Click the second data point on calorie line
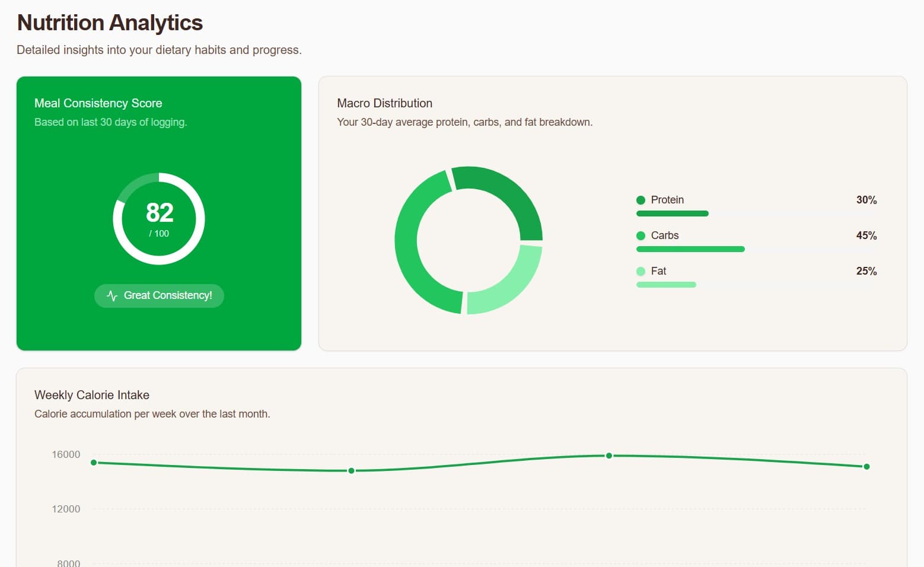 click(351, 471)
